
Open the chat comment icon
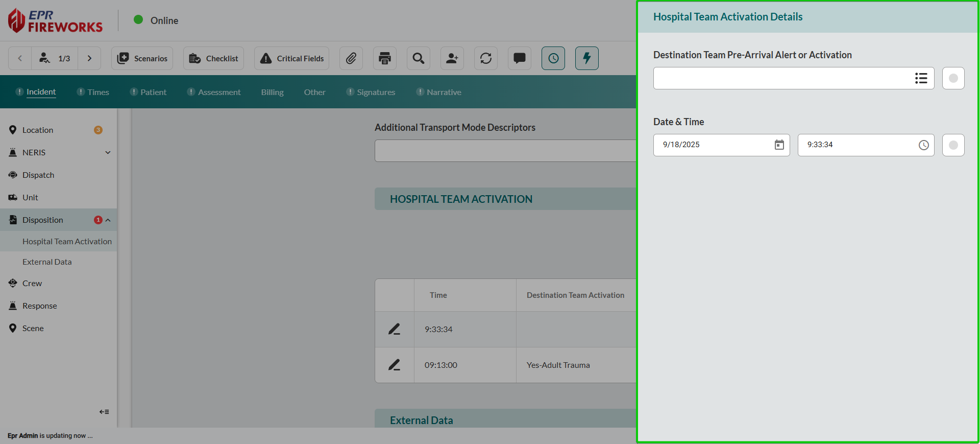coord(520,58)
